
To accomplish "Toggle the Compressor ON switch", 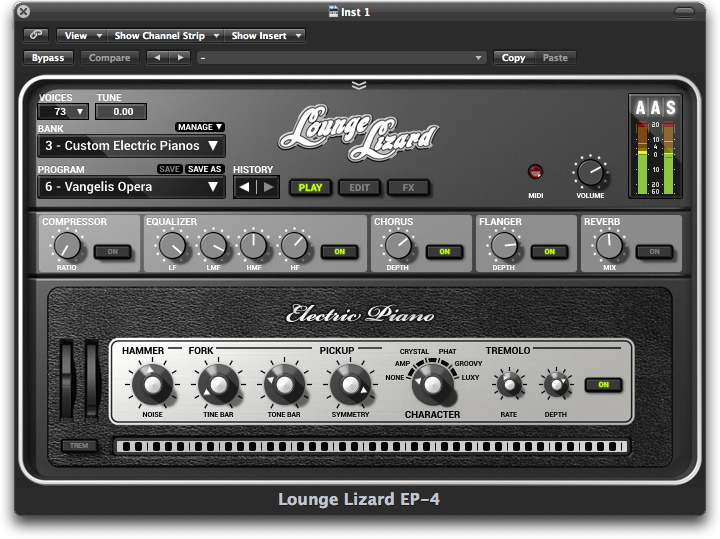I will click(x=112, y=252).
